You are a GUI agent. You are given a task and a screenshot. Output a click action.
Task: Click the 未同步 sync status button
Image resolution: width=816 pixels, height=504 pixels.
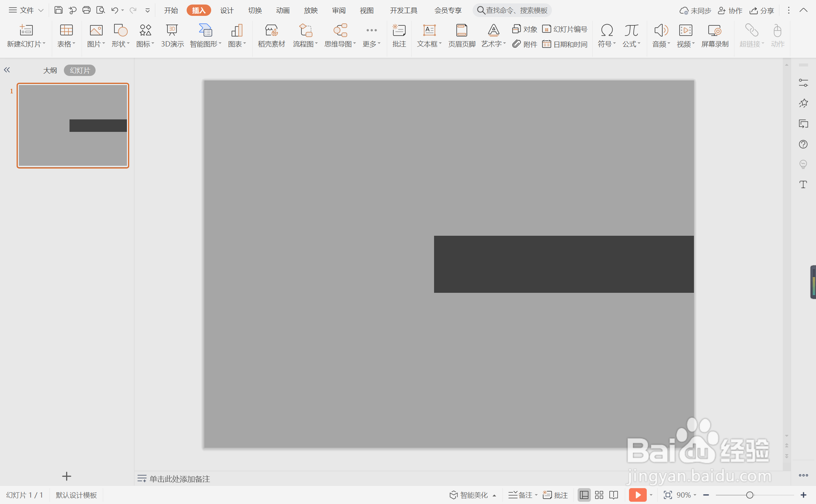tap(695, 11)
